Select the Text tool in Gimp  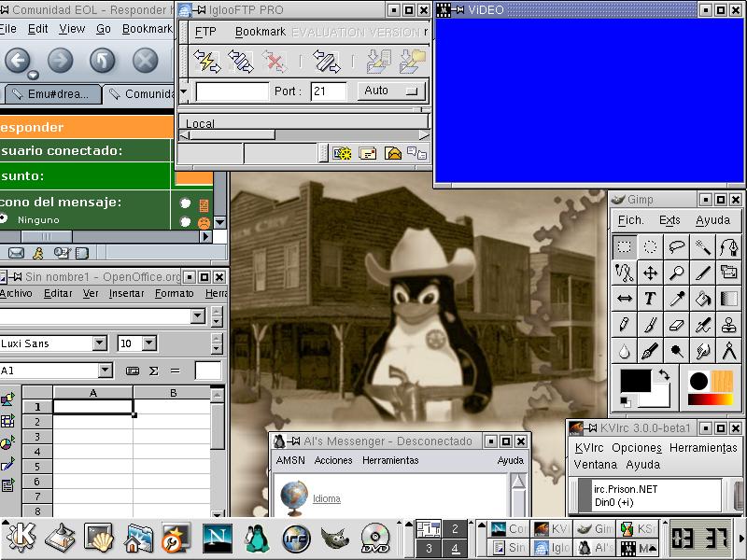click(650, 299)
